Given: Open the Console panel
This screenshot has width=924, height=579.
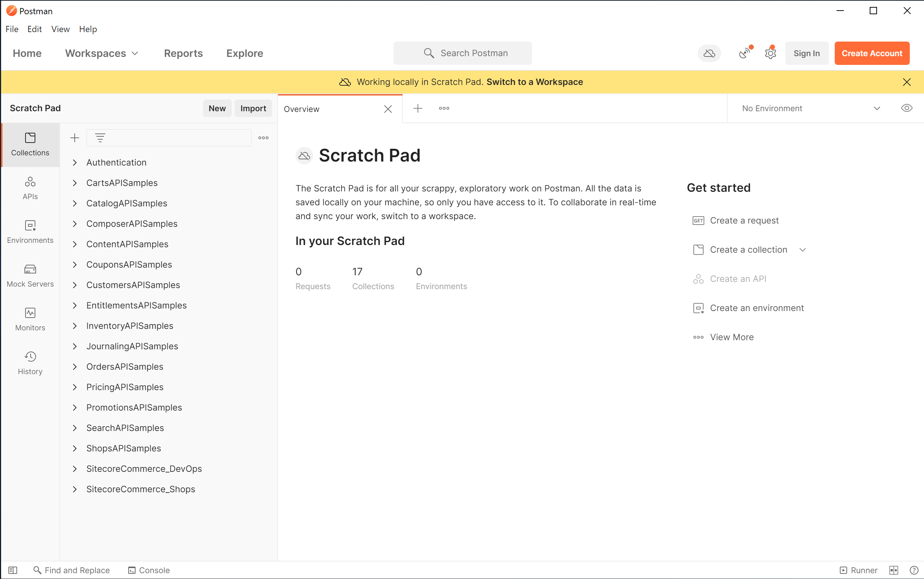Looking at the screenshot, I should click(149, 570).
